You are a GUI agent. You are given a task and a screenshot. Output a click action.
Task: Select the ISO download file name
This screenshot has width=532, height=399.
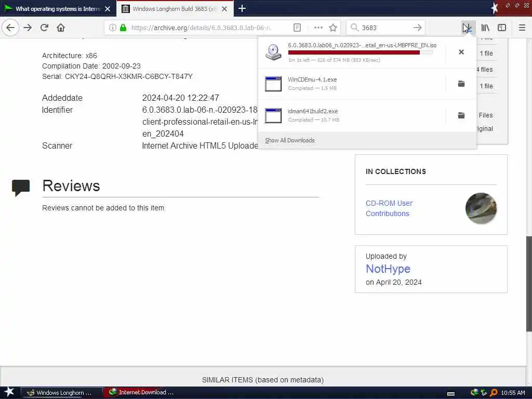362,45
